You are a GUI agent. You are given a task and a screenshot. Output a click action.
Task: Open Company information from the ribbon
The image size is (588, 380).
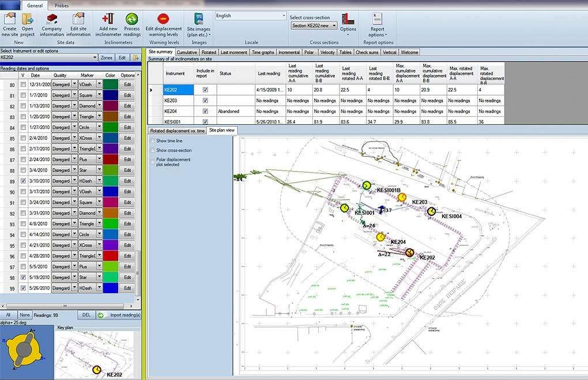click(x=52, y=18)
